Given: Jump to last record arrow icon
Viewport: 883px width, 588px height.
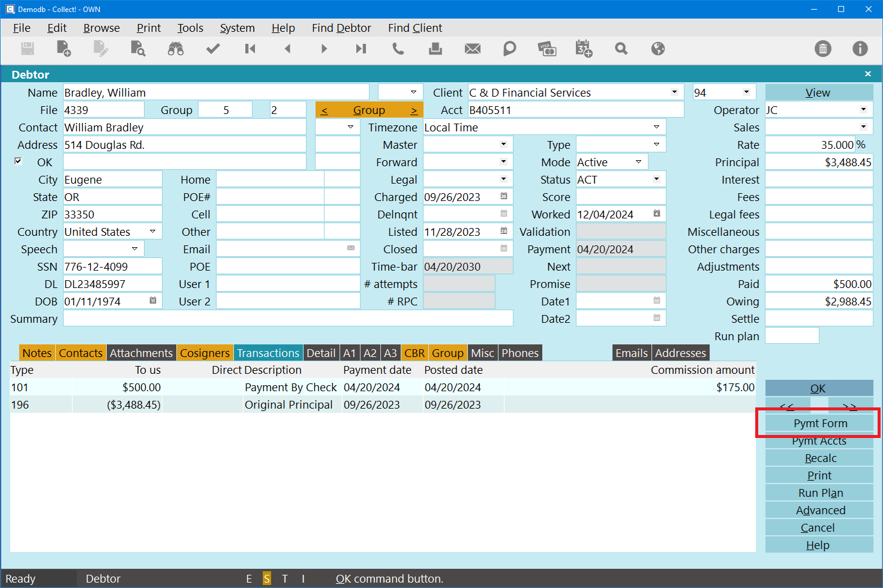Looking at the screenshot, I should [x=361, y=49].
